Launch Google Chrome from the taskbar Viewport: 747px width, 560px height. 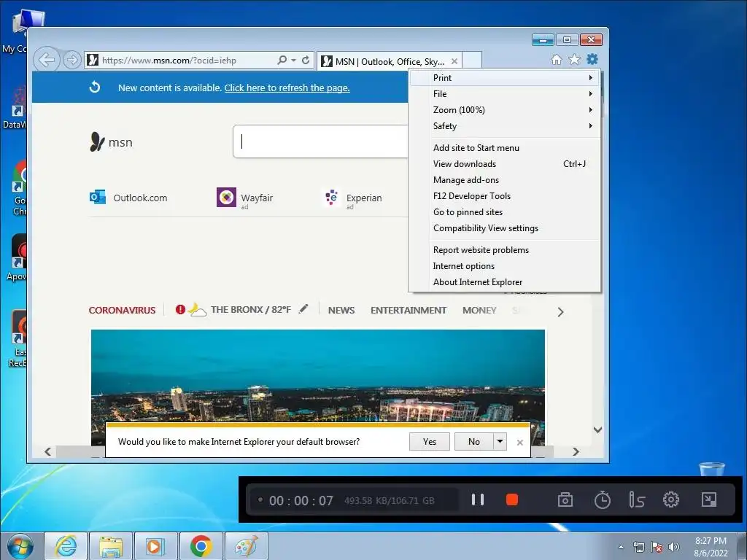201,546
